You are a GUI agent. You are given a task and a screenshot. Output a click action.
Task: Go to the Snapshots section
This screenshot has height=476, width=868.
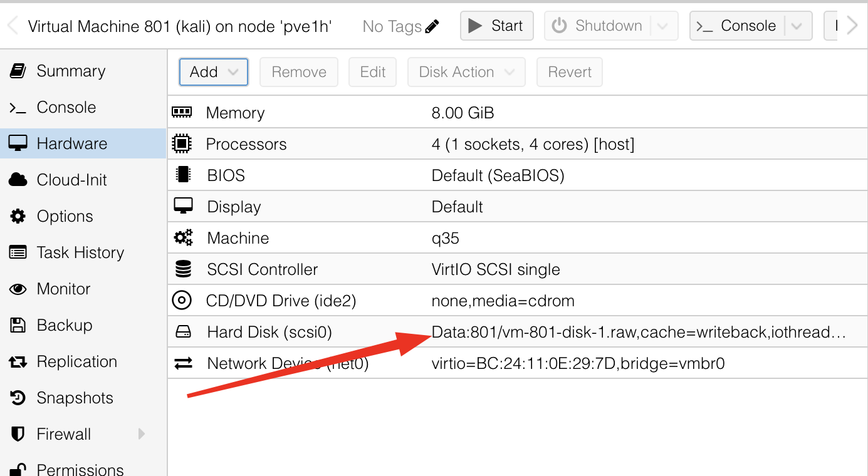tap(75, 398)
